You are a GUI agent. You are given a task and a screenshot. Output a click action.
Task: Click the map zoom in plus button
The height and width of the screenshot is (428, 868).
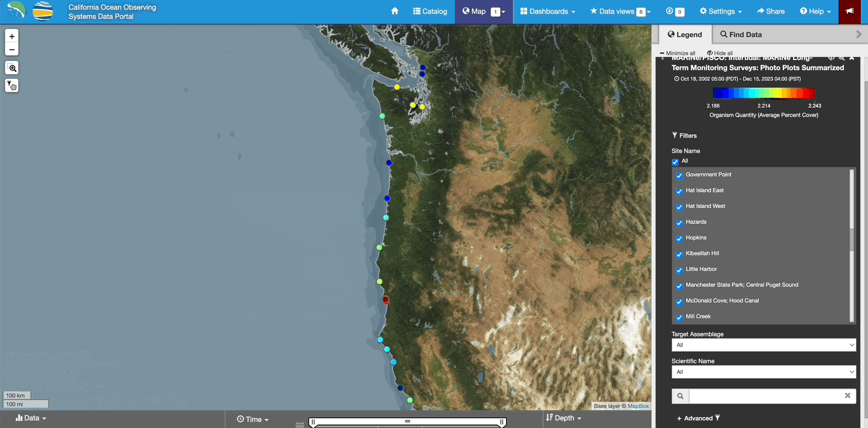tap(12, 36)
